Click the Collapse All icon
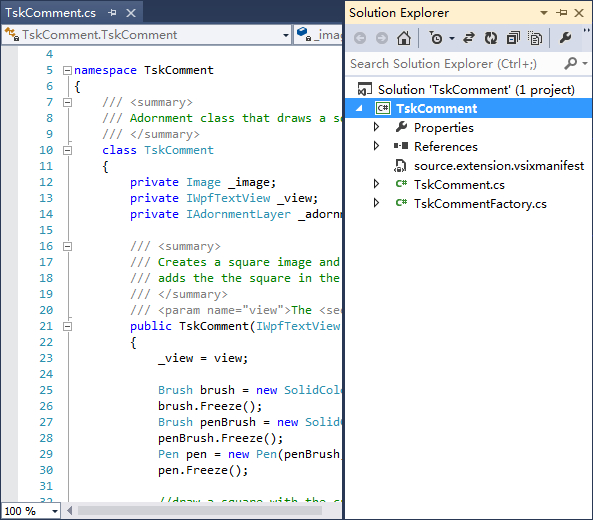The width and height of the screenshot is (593, 520). coord(513,38)
